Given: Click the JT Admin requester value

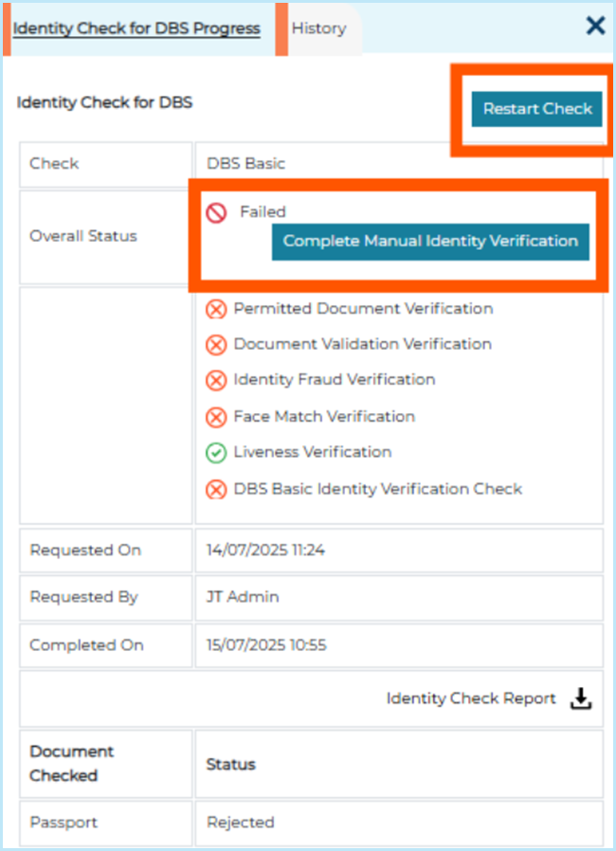Looking at the screenshot, I should (x=243, y=597).
